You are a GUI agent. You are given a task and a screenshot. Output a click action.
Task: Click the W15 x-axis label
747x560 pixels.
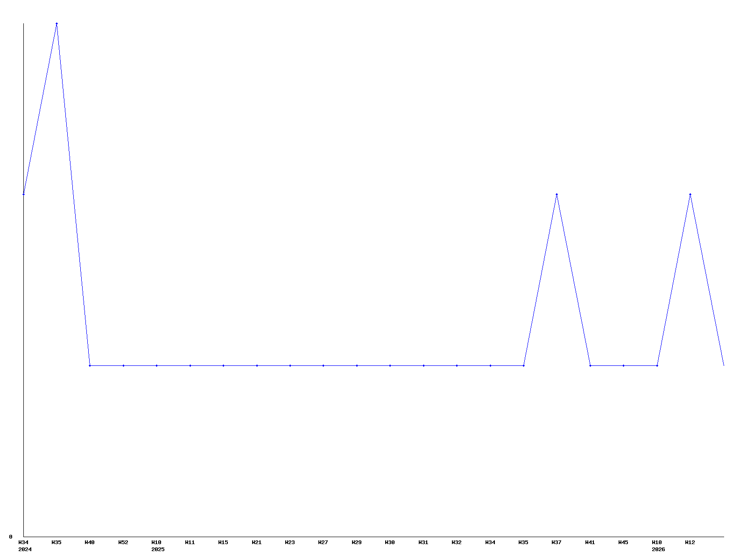tap(223, 542)
